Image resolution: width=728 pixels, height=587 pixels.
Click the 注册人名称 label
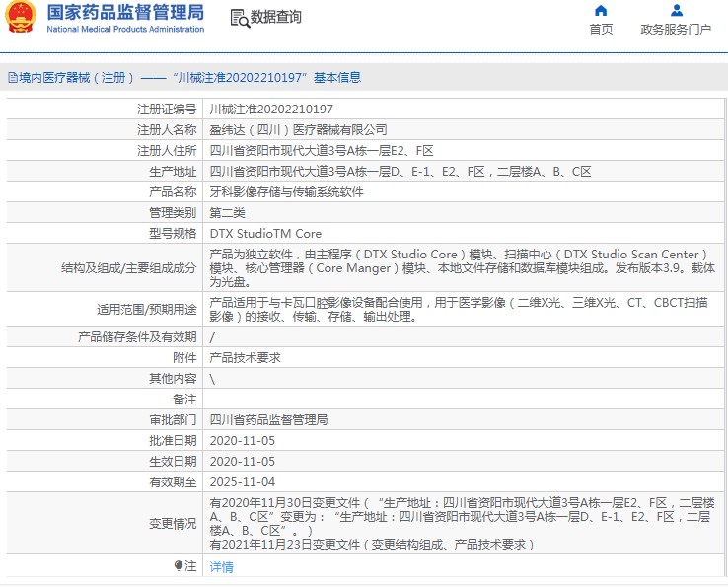[167, 130]
